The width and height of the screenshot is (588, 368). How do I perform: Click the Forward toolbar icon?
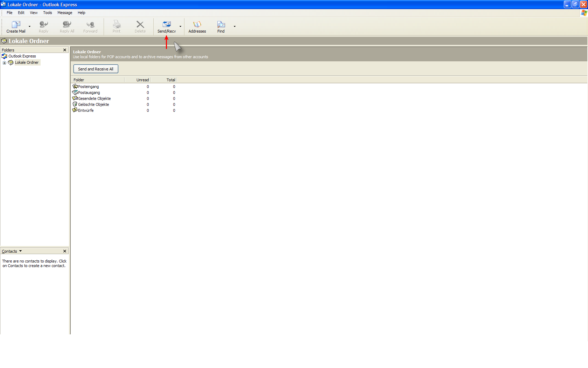tap(90, 25)
